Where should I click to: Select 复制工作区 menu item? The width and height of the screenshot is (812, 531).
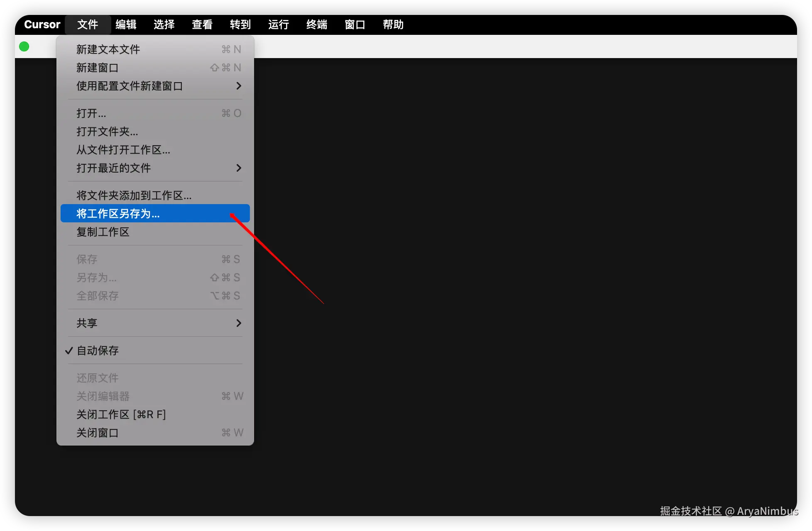pyautogui.click(x=103, y=232)
